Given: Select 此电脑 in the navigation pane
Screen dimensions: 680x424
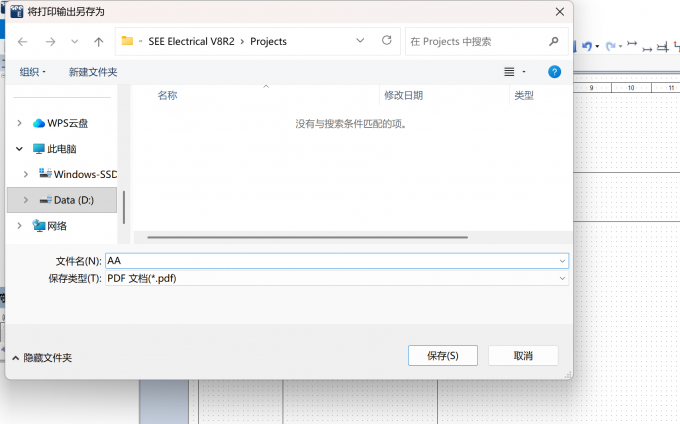Looking at the screenshot, I should point(55,149).
